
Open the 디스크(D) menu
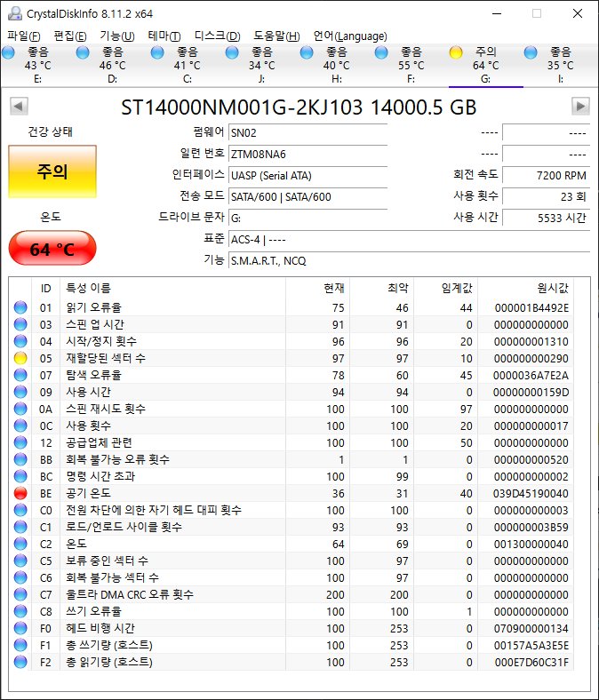coord(217,36)
